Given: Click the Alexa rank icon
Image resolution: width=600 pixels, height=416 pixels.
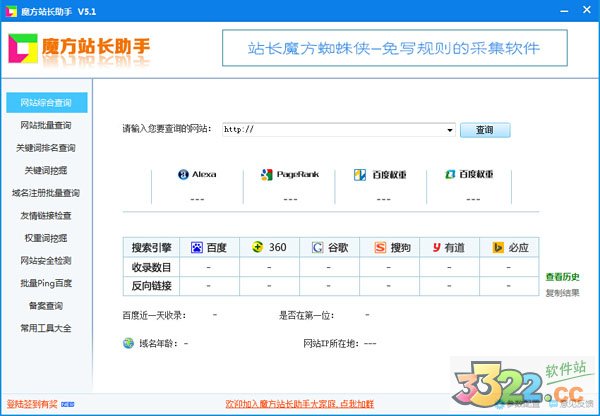Looking at the screenshot, I should [x=183, y=174].
